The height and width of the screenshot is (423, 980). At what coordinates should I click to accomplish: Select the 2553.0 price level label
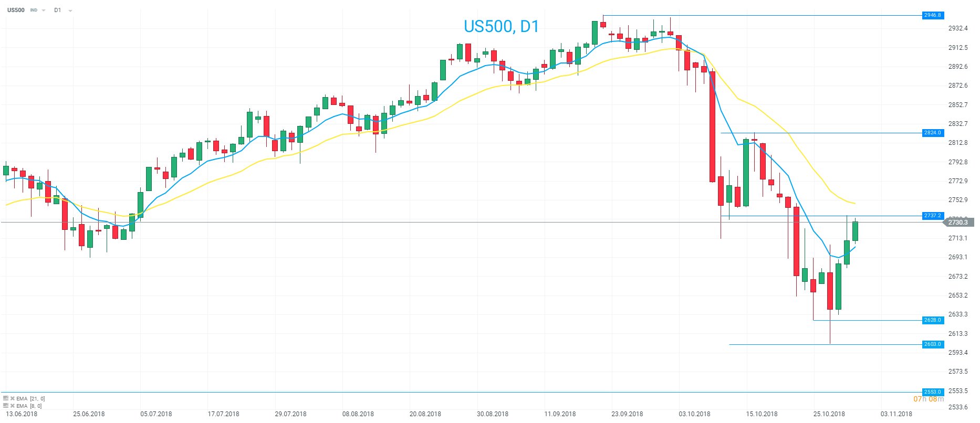coord(933,392)
